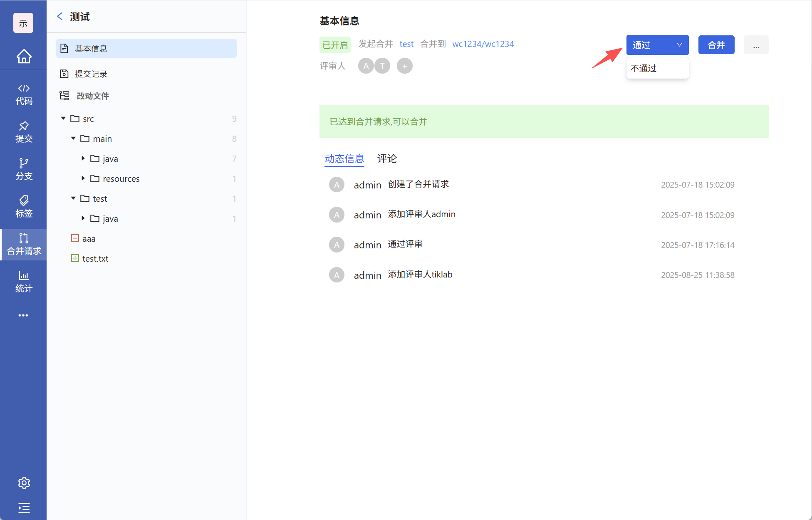Select 不通过 from the dropdown
This screenshot has width=812, height=520.
(x=644, y=69)
